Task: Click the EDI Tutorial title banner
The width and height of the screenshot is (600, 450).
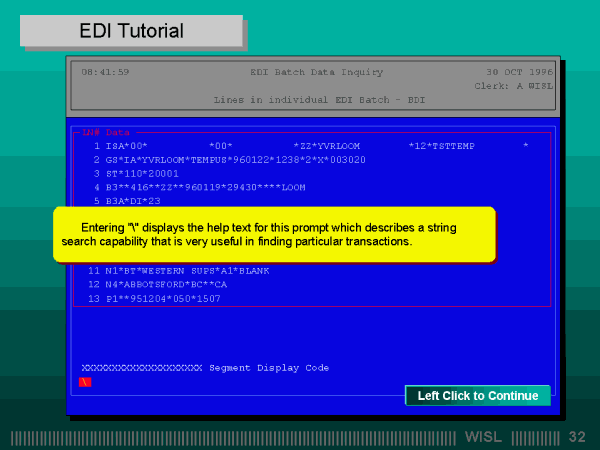Action: pos(131,31)
